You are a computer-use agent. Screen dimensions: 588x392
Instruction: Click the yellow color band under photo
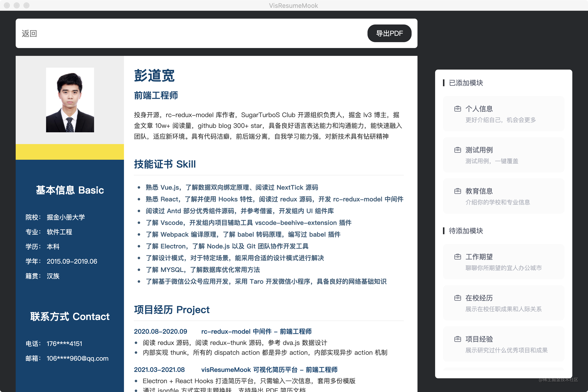(70, 152)
